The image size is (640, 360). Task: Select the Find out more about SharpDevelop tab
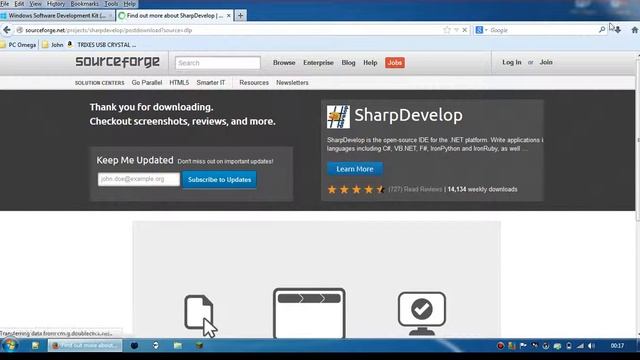pos(175,16)
